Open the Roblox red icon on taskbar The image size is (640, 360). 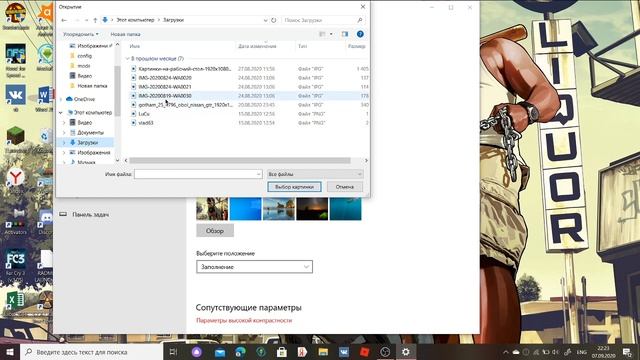click(x=364, y=352)
